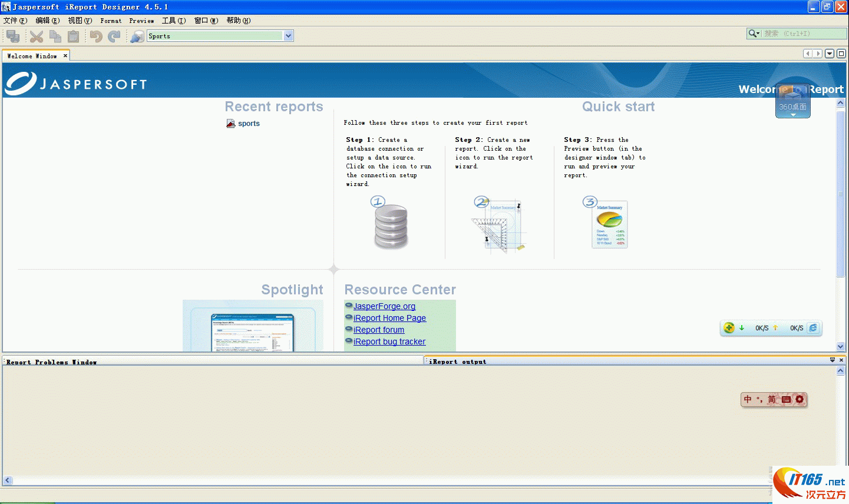Select the iReport output tab
The height and width of the screenshot is (504, 849).
[x=458, y=362]
